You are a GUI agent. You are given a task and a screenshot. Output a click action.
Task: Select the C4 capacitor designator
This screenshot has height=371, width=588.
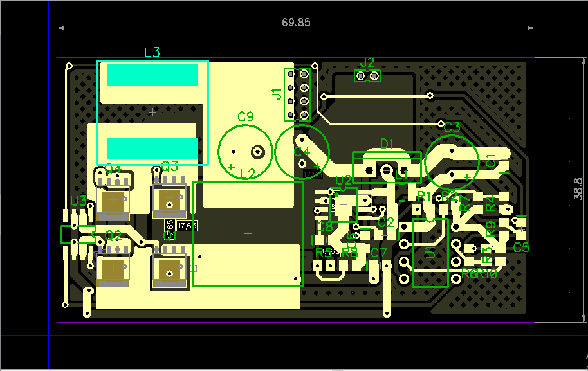point(302,152)
